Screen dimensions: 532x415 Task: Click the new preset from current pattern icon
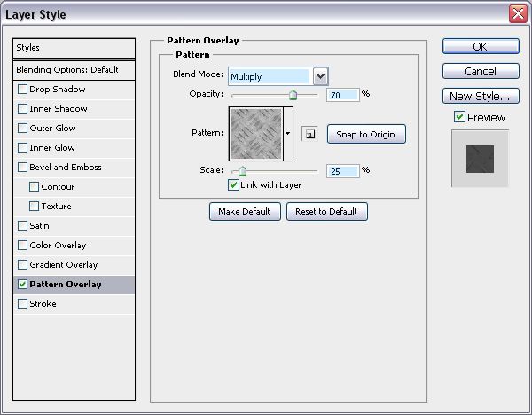point(309,134)
